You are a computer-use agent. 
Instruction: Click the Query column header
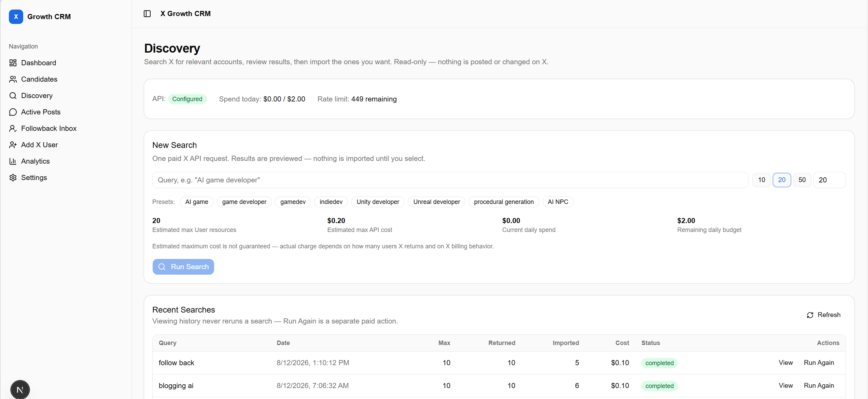click(168, 343)
